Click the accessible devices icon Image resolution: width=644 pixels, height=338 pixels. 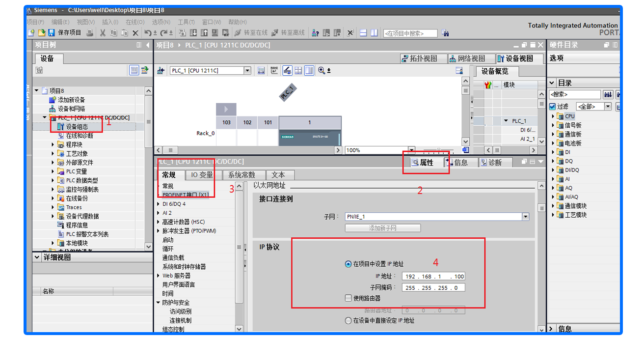315,33
